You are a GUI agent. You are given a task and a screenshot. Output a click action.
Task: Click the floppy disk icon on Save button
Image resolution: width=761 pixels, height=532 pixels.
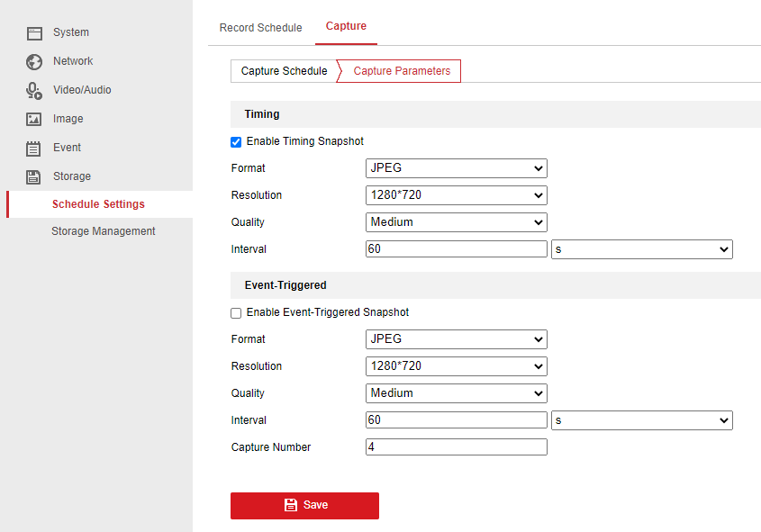click(x=291, y=505)
